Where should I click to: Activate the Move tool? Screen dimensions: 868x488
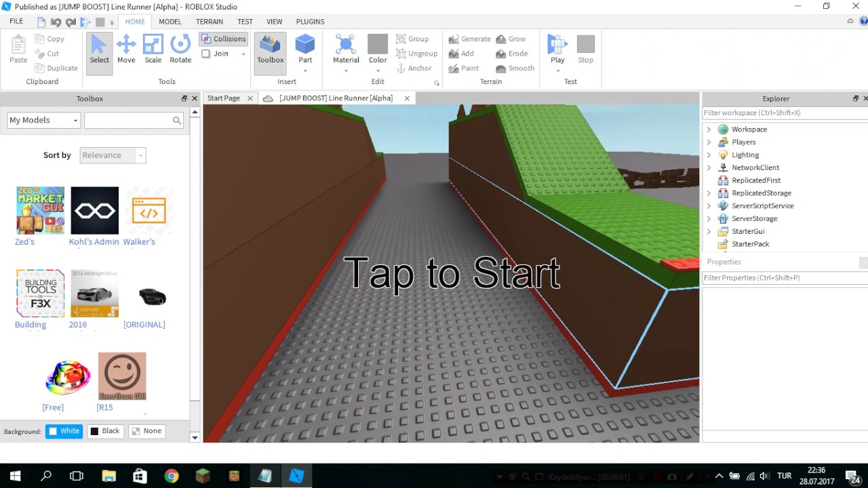pyautogui.click(x=126, y=49)
